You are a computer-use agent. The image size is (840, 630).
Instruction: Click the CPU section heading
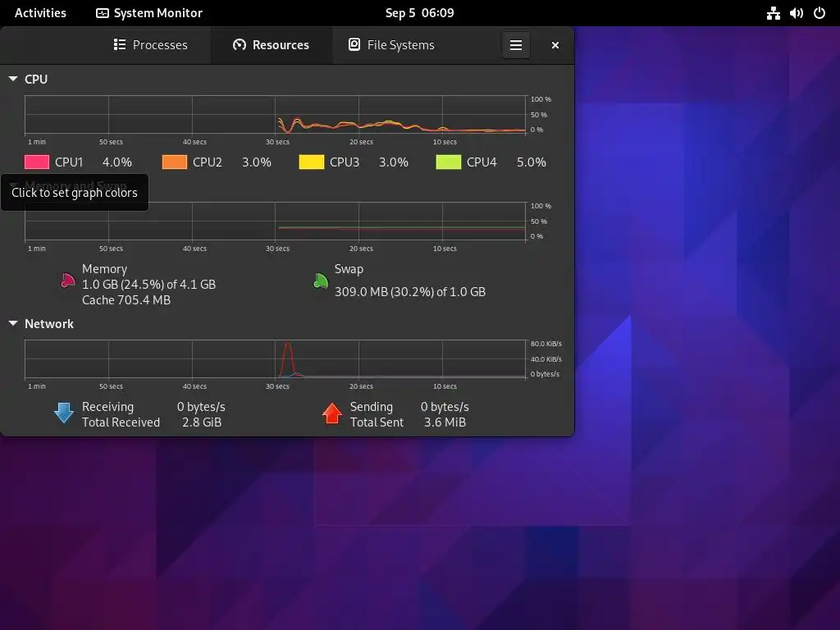point(36,79)
